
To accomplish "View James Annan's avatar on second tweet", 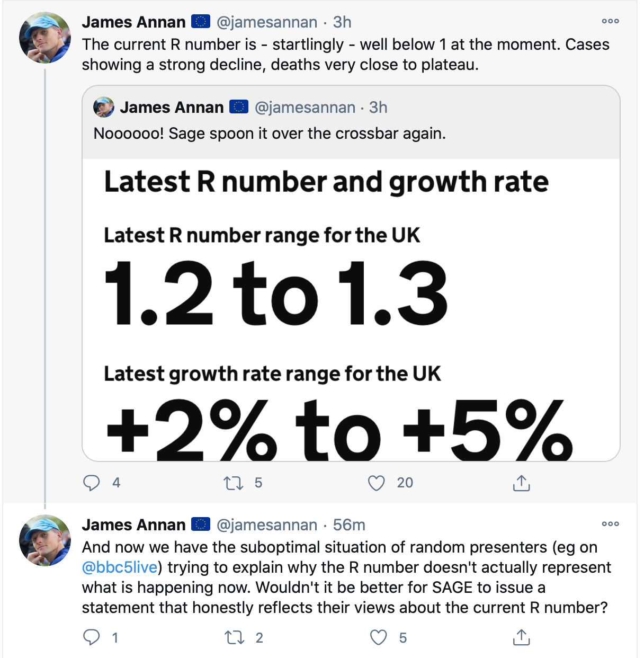I will click(x=45, y=540).
